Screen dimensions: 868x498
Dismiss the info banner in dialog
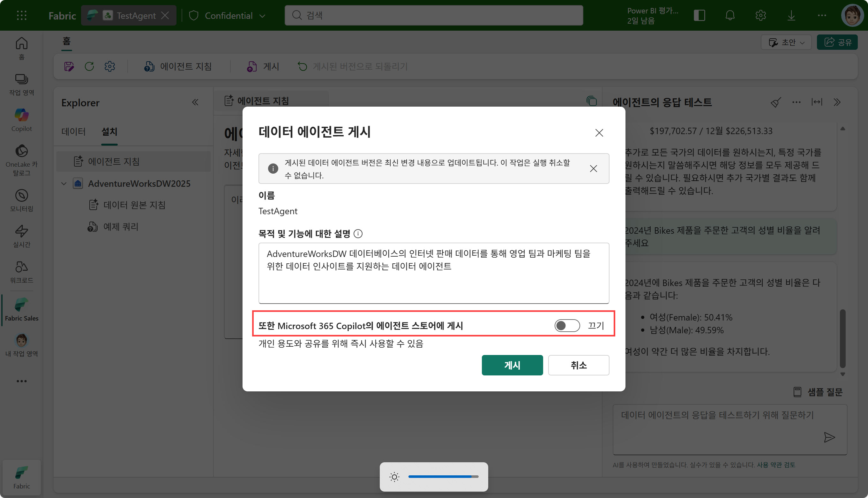click(x=593, y=168)
